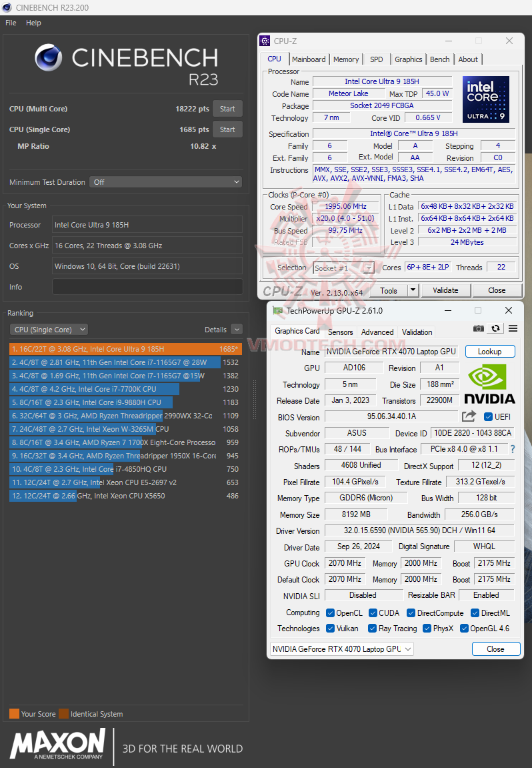Open GPU selection dropdown at GPU-Z bottom
The image size is (532, 768).
(341, 649)
